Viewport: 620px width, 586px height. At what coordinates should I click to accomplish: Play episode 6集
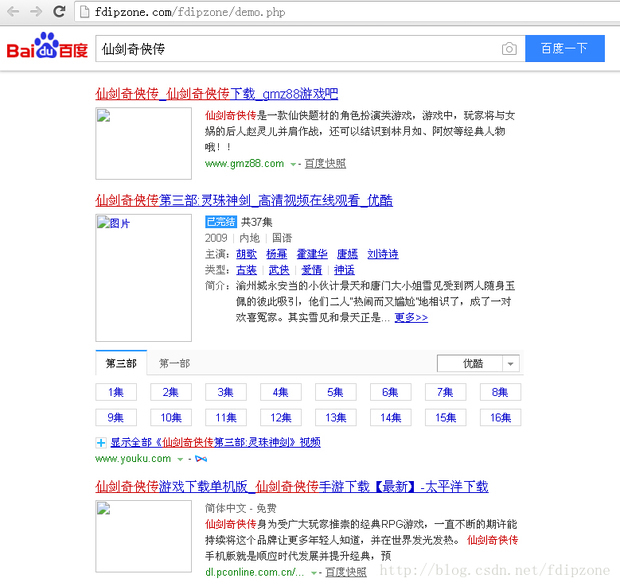(x=391, y=392)
